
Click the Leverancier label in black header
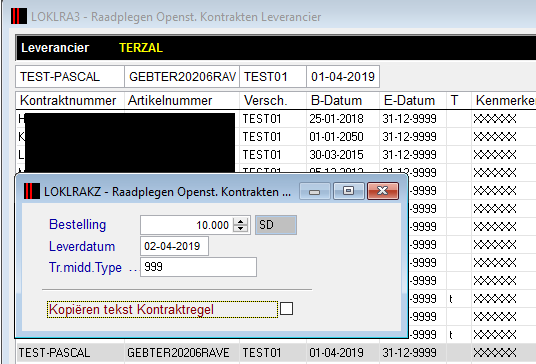[x=55, y=48]
